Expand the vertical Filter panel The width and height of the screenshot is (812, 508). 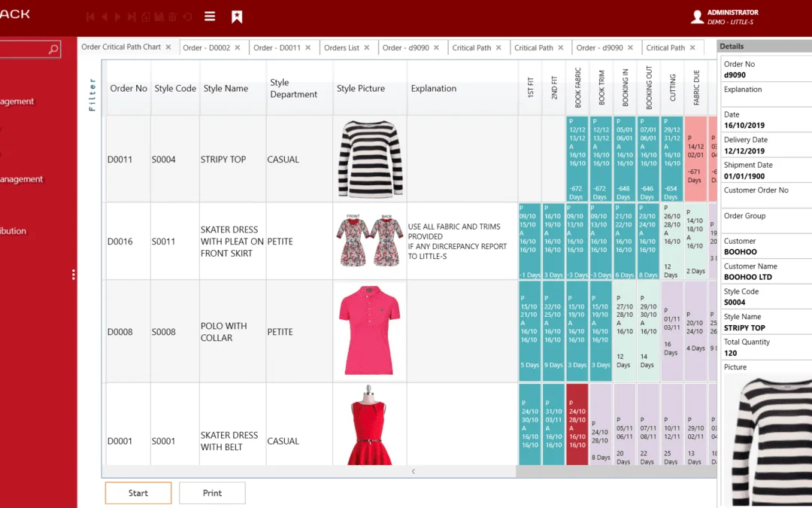pos(92,95)
